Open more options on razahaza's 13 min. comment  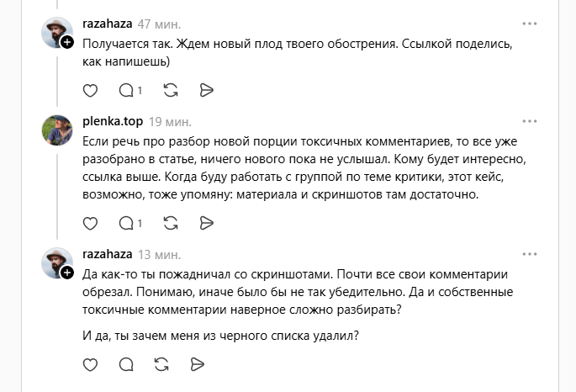(529, 255)
